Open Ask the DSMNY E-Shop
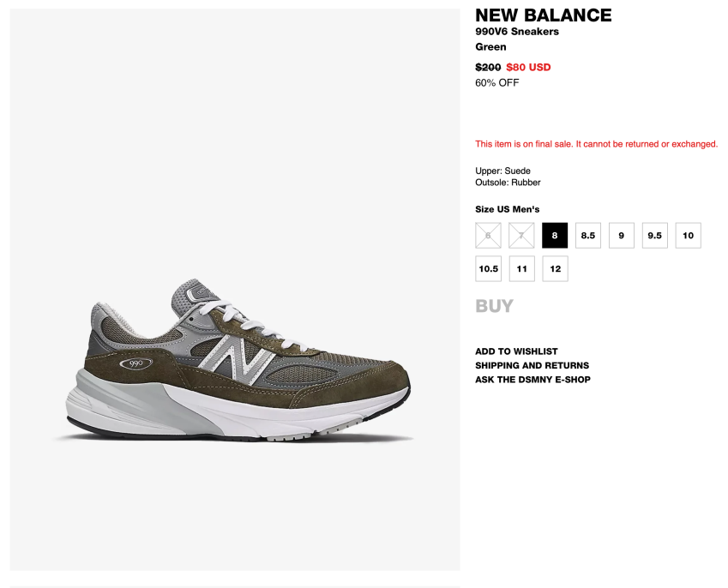Screen dimensions: 728x588 (532, 380)
